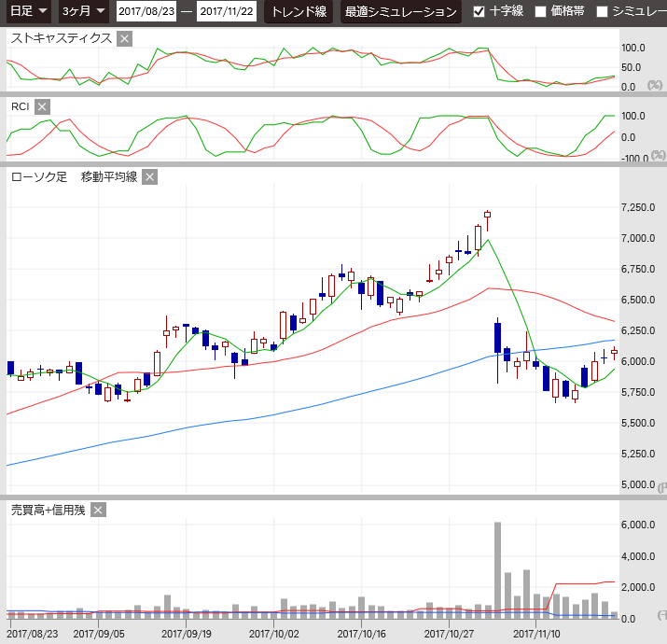The height and width of the screenshot is (644, 667).
Task: Click the 2017/11/10 date label on axis
Action: coord(537,633)
